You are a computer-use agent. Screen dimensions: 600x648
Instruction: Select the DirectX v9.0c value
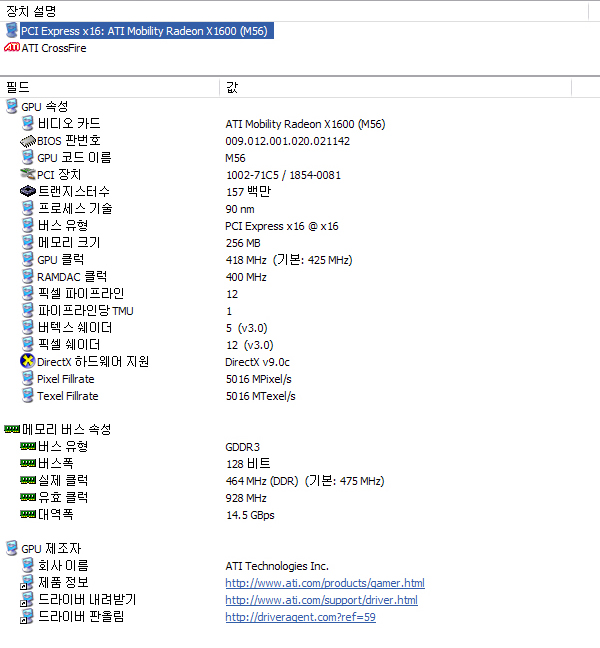pos(257,362)
